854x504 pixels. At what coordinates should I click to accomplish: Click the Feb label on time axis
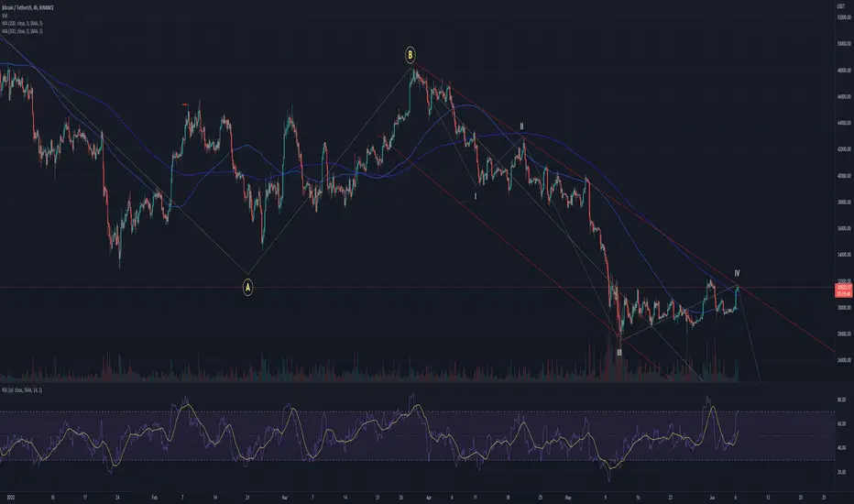tap(154, 498)
